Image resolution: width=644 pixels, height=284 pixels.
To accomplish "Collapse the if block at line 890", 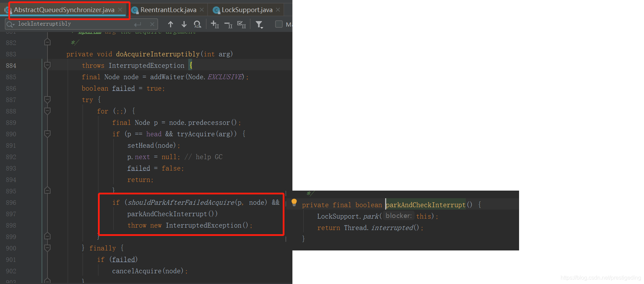I will (47, 134).
